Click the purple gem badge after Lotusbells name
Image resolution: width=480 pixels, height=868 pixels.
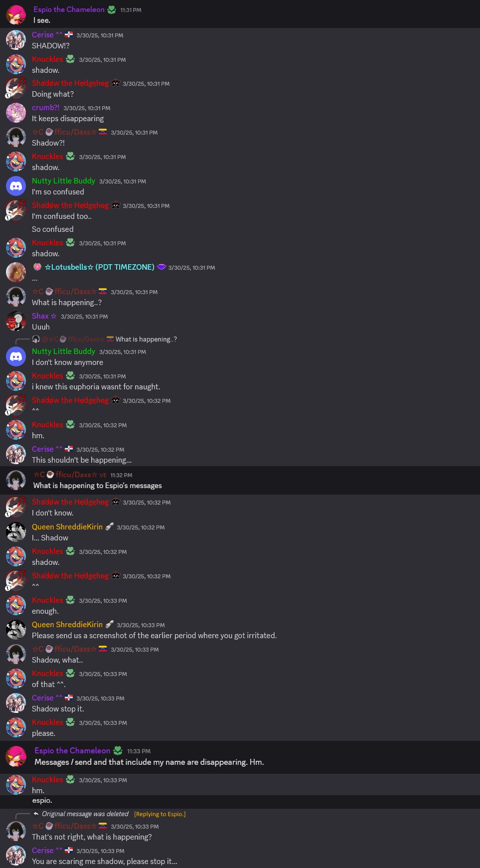tap(161, 267)
